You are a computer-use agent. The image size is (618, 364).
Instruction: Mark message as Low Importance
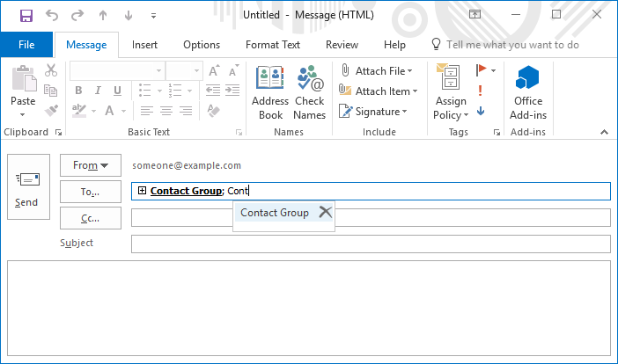(480, 111)
